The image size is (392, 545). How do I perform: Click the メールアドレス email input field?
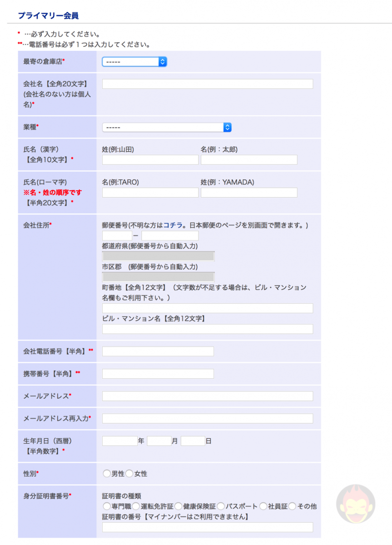[x=207, y=396]
